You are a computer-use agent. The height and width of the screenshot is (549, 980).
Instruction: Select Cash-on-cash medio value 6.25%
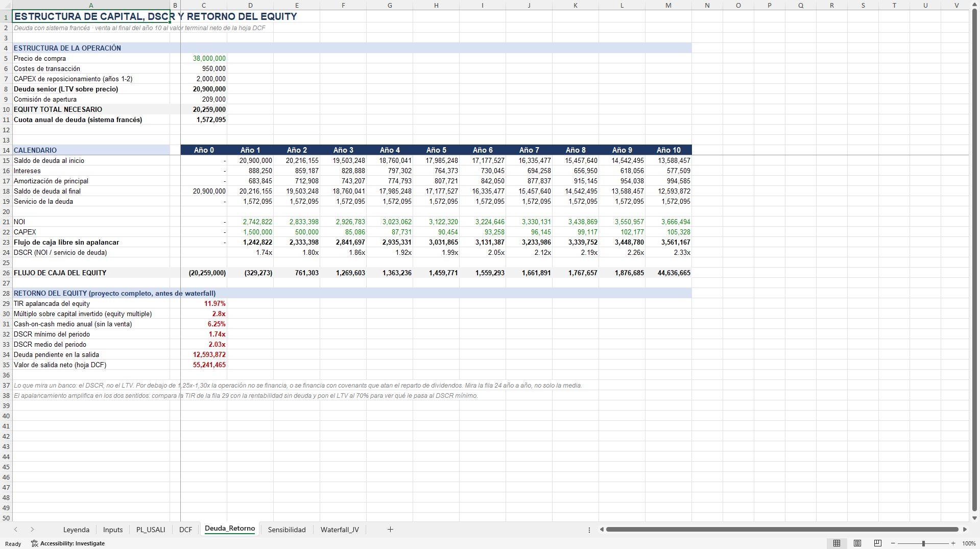click(203, 324)
